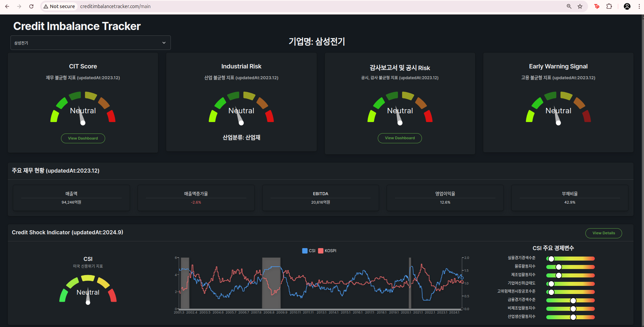This screenshot has width=644, height=327.
Task: Open the red Tp browser extension
Action: 597,6
